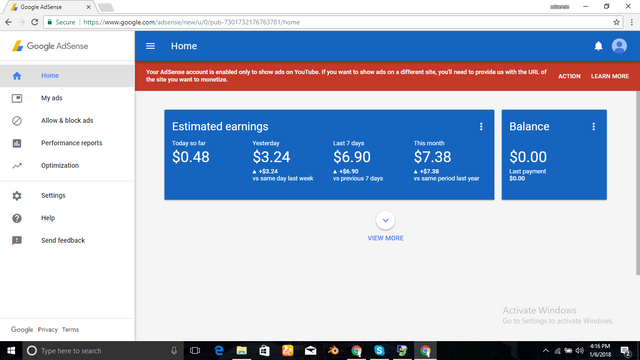Open Action Center notifications icon
This screenshot has width=640, height=360.
click(x=625, y=351)
